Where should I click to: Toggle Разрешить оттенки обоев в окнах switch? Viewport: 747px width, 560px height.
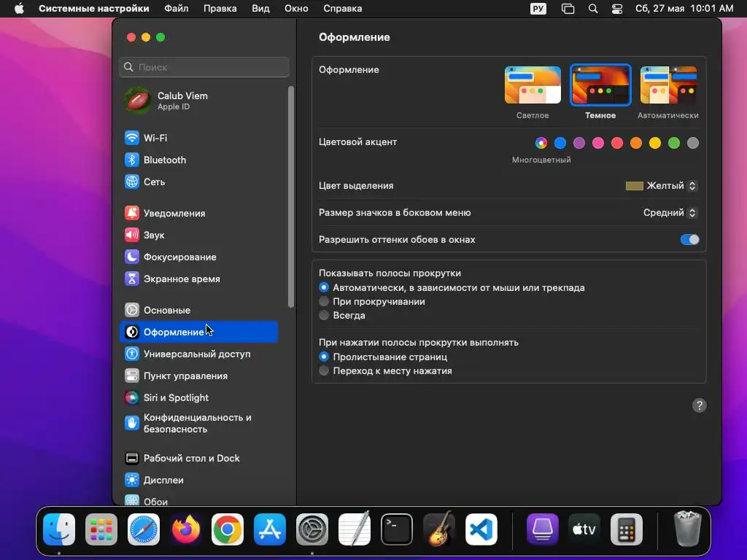690,239
